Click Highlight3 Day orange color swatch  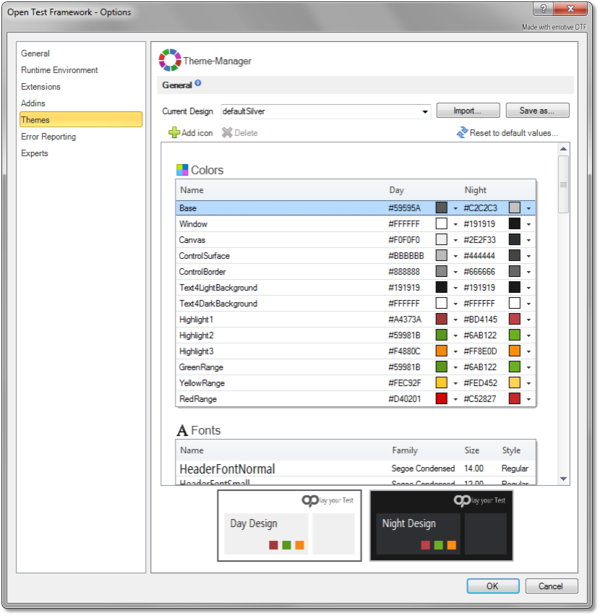click(442, 352)
